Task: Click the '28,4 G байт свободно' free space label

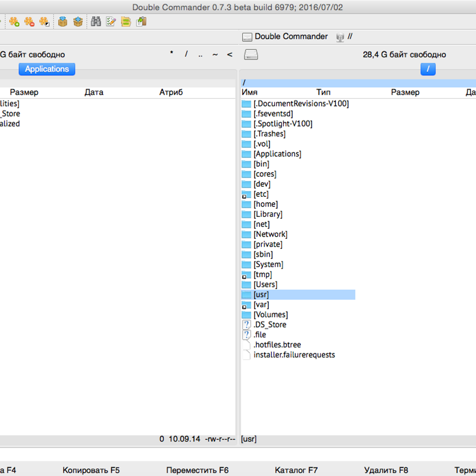Action: [404, 54]
